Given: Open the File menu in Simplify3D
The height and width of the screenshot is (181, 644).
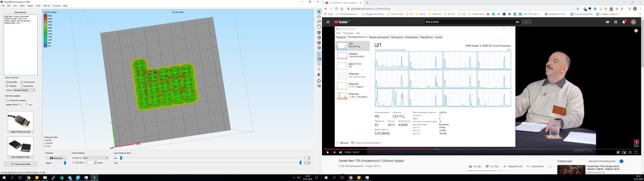Looking at the screenshot, I should coord(3,6).
